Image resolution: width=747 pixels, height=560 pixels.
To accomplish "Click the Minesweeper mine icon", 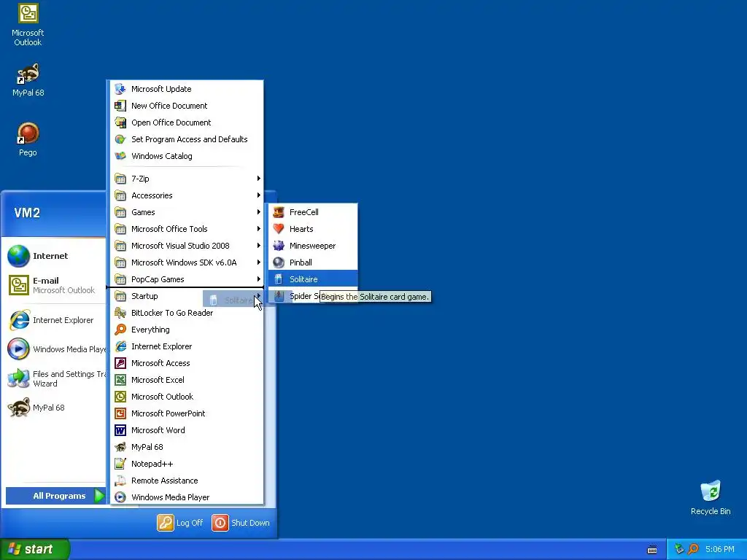I will [x=279, y=246].
